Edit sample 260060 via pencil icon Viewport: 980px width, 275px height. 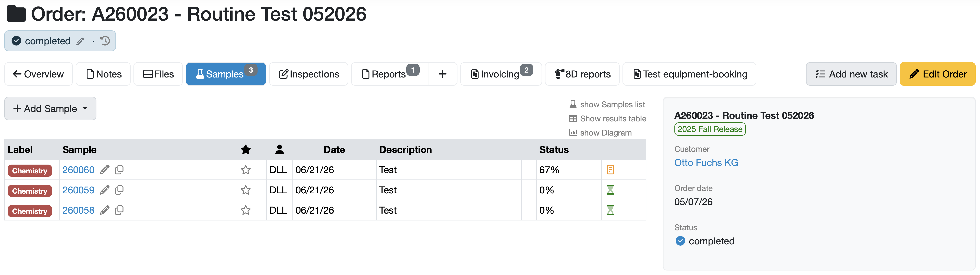tap(105, 170)
